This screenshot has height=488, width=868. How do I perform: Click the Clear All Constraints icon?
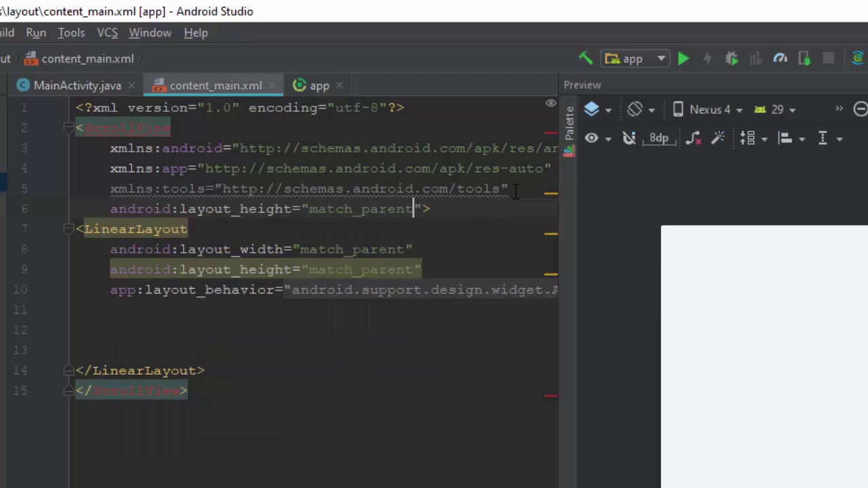[x=693, y=138]
